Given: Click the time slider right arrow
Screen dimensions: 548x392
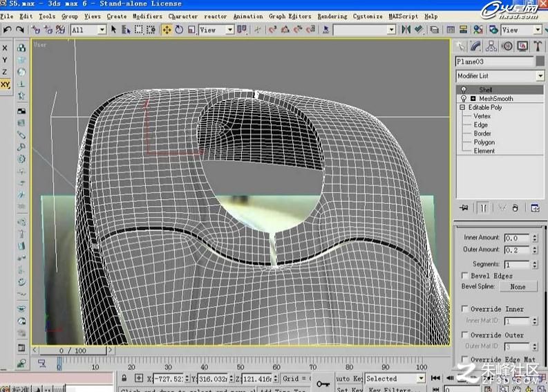Looking at the screenshot, I should point(110,350).
